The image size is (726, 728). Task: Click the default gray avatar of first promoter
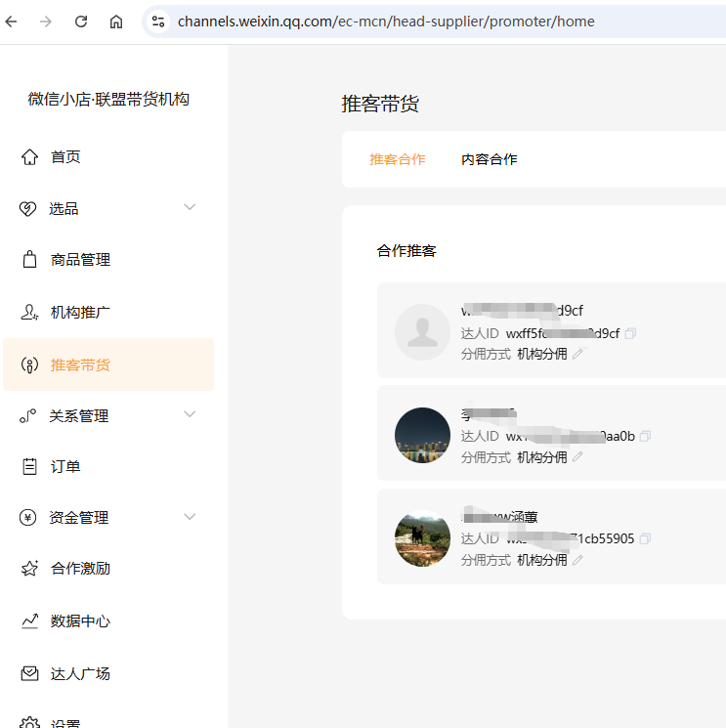422,332
